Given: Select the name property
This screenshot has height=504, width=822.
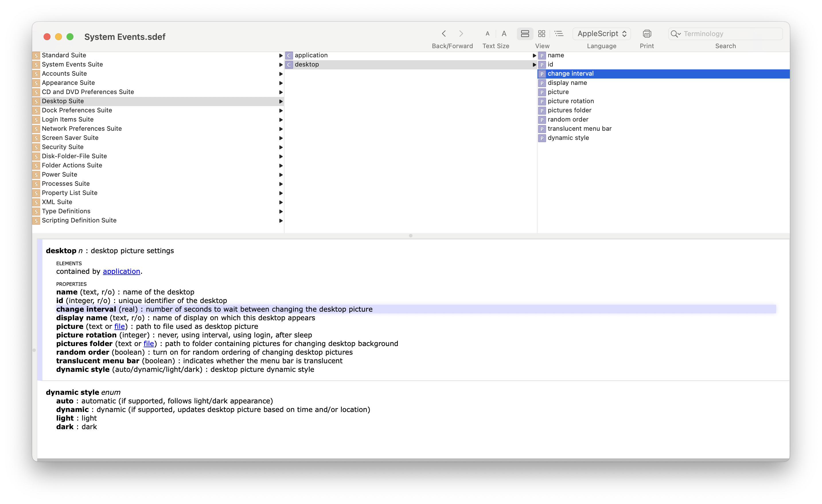Looking at the screenshot, I should [664, 55].
